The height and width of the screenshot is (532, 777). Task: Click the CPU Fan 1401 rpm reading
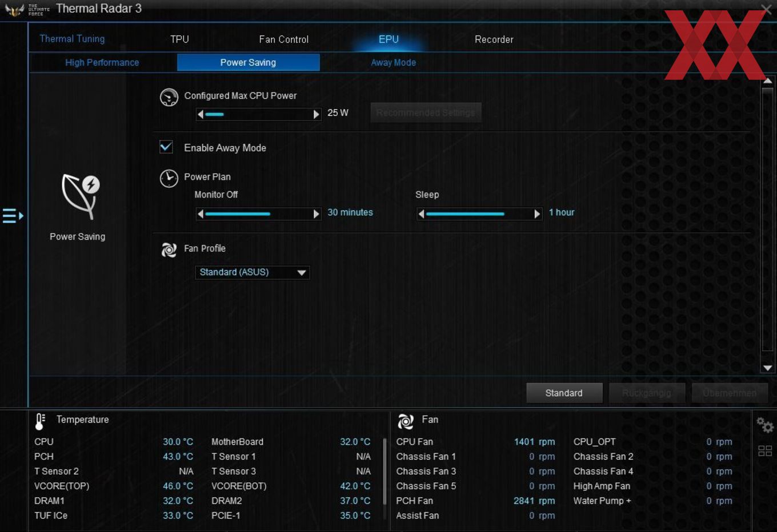[534, 442]
